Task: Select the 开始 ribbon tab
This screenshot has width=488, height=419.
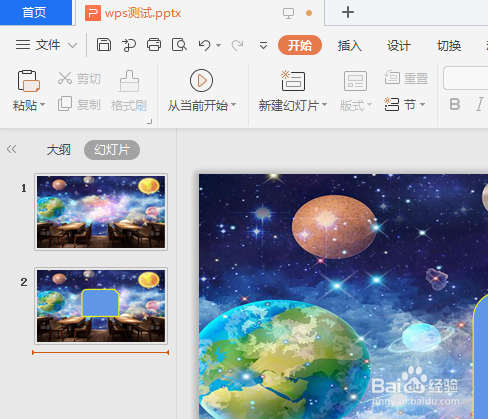Action: coord(300,45)
